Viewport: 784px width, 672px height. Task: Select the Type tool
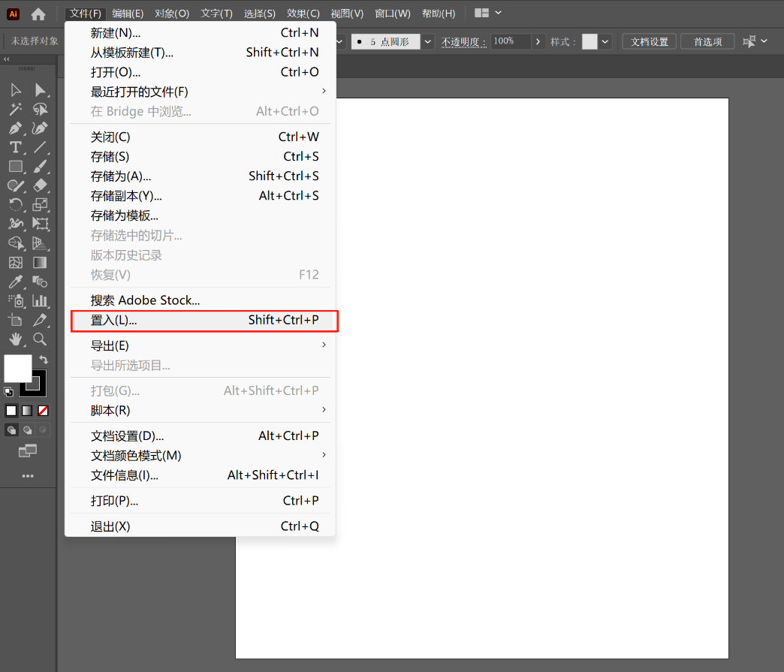(x=16, y=148)
